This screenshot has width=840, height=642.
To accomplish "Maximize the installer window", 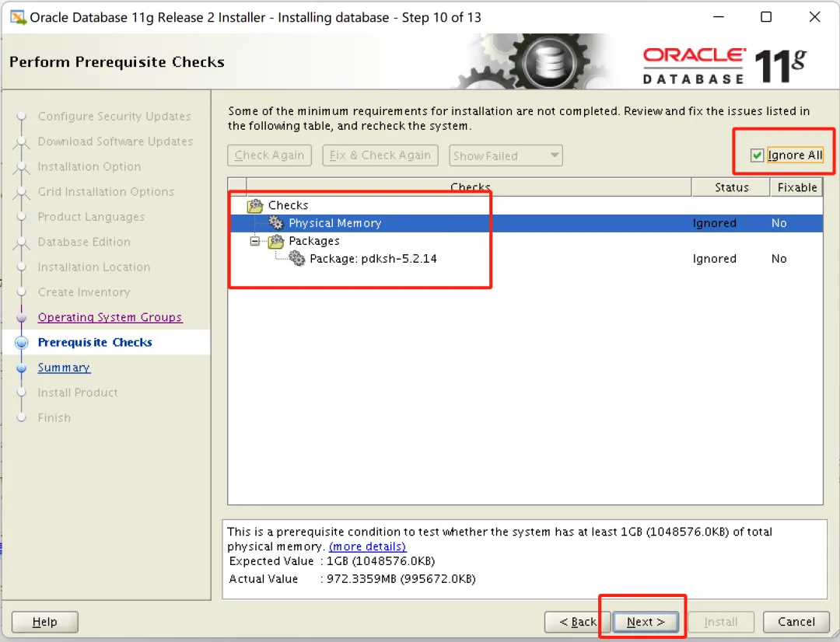I will tap(766, 17).
